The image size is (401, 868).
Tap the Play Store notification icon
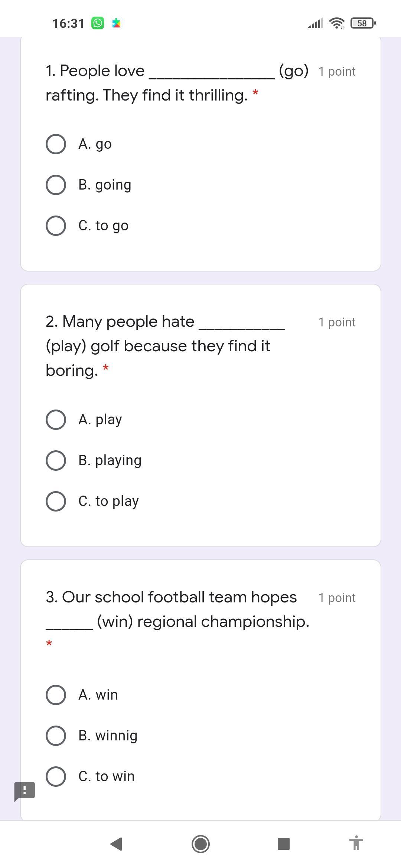point(116,23)
